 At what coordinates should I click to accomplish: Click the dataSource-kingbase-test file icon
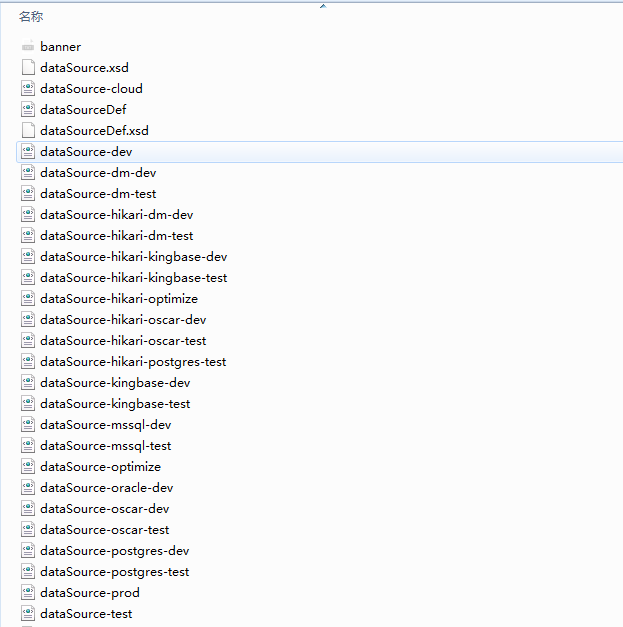coord(28,404)
